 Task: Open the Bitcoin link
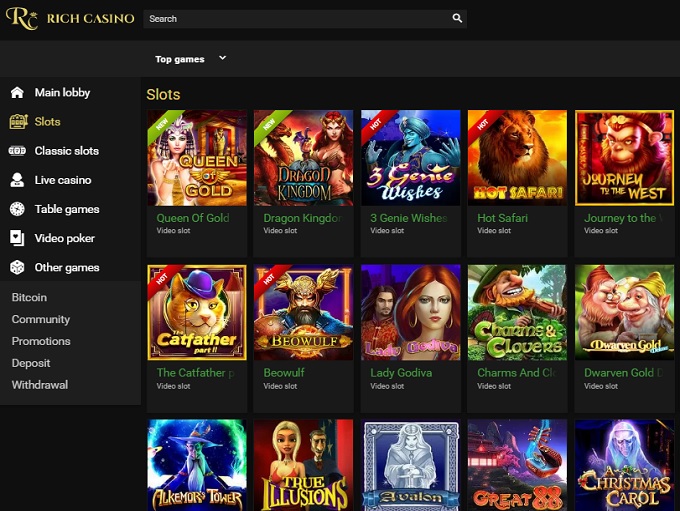[x=29, y=298]
